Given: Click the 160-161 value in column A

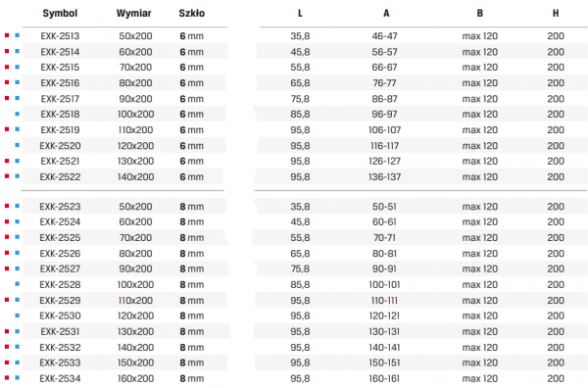Looking at the screenshot, I should click(385, 378).
